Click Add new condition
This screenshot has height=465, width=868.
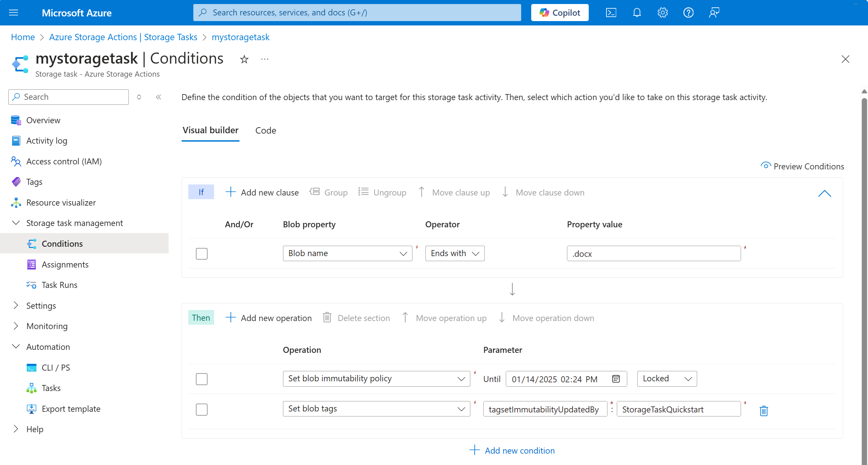512,450
